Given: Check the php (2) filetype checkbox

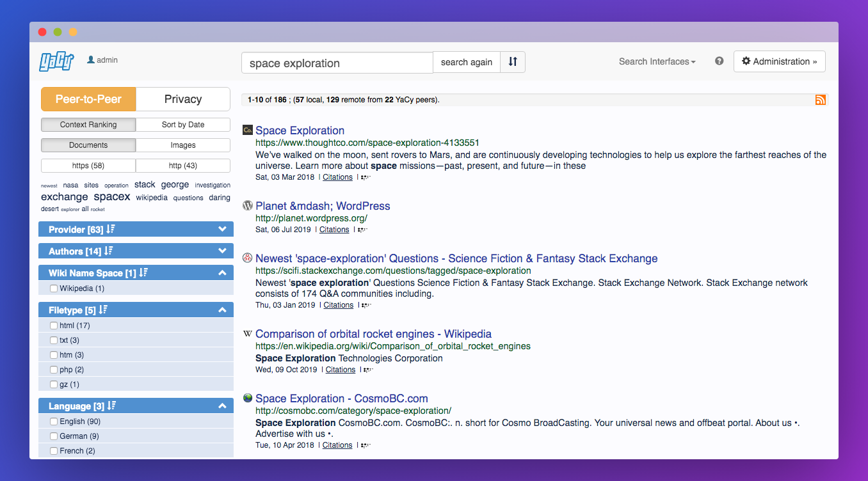Looking at the screenshot, I should click(54, 370).
